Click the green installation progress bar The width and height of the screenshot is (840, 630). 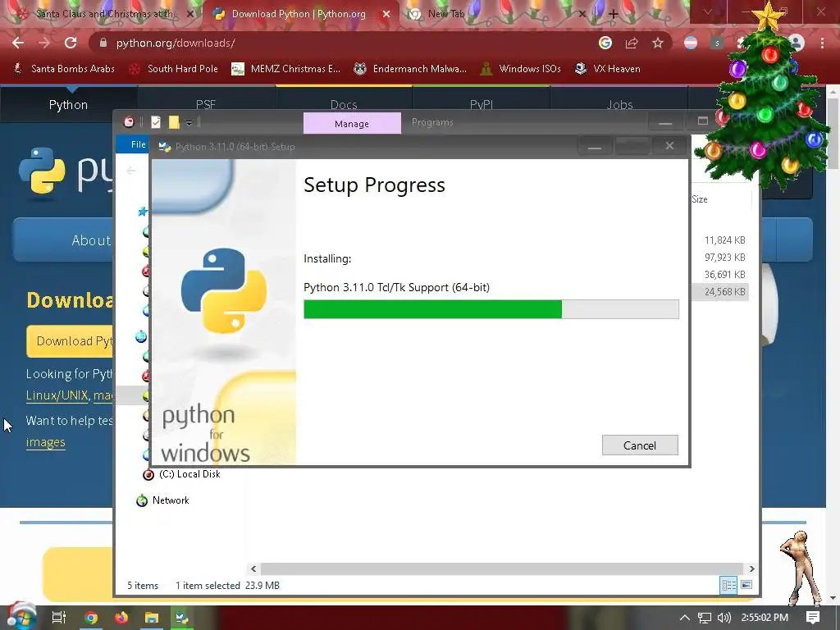point(433,309)
